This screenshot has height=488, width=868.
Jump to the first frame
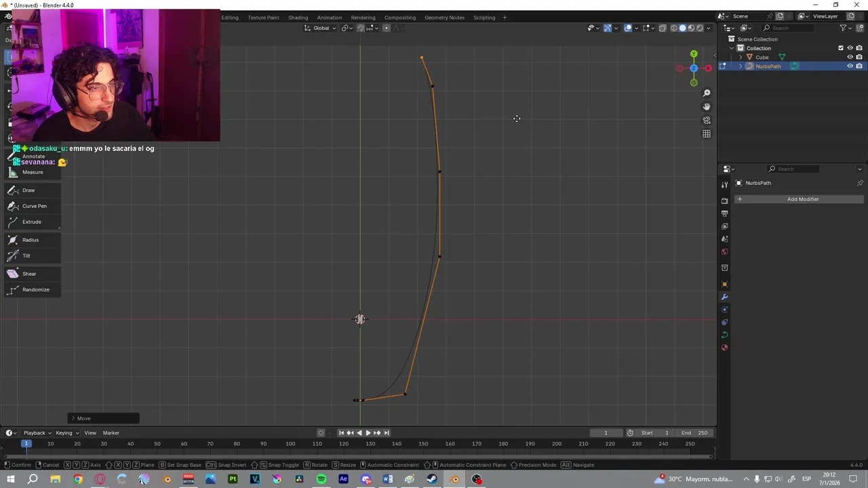341,433
